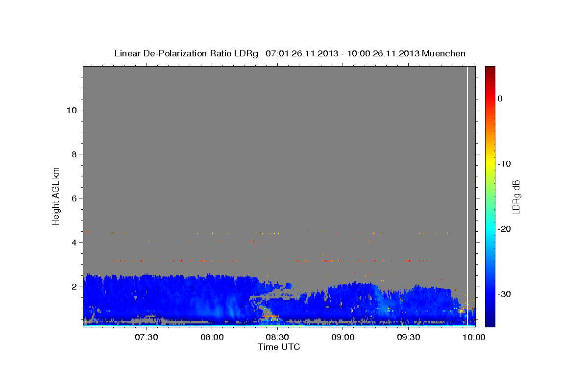The width and height of the screenshot is (588, 392).
Task: Click the height tick label 8
Action: (x=74, y=154)
